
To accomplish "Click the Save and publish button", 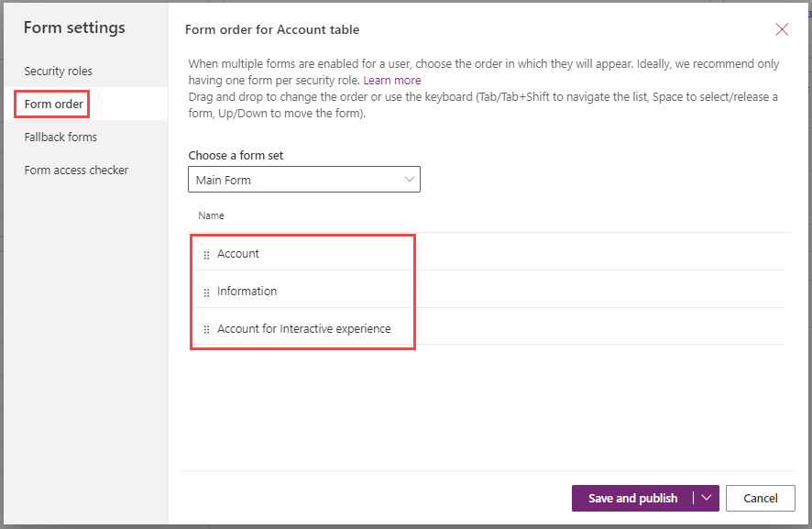I will (x=632, y=498).
